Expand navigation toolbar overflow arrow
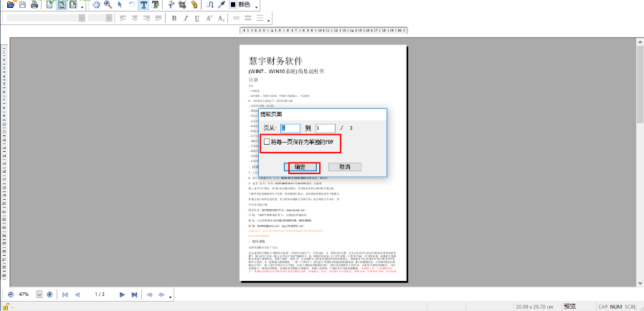The image size is (644, 311). point(171,296)
